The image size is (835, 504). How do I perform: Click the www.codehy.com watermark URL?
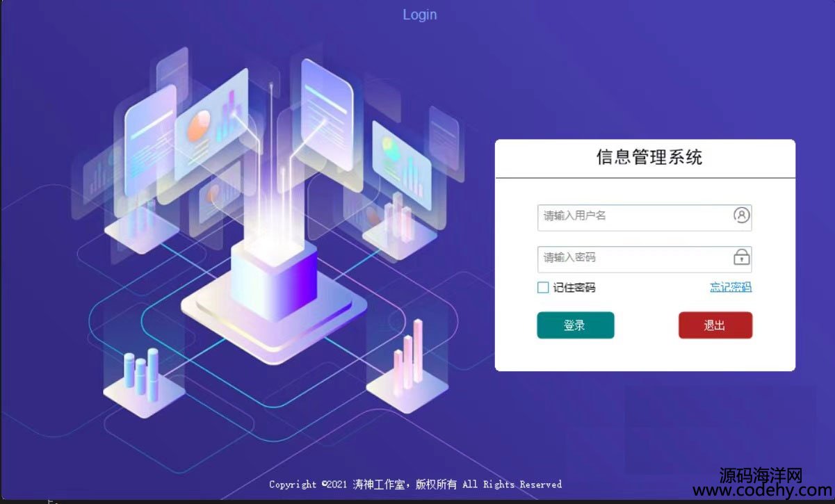763,491
